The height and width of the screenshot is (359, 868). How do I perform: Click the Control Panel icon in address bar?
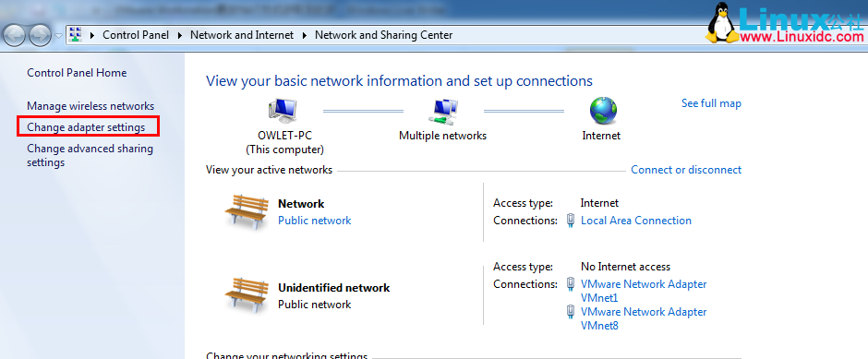click(76, 35)
